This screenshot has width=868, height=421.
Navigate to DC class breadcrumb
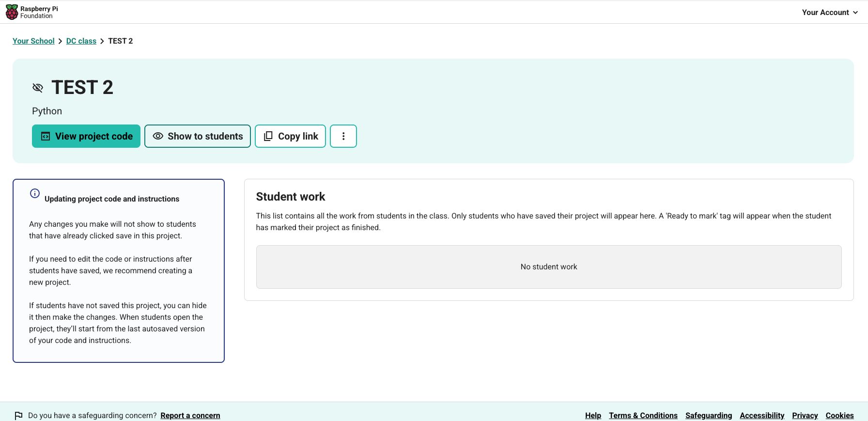(x=81, y=41)
